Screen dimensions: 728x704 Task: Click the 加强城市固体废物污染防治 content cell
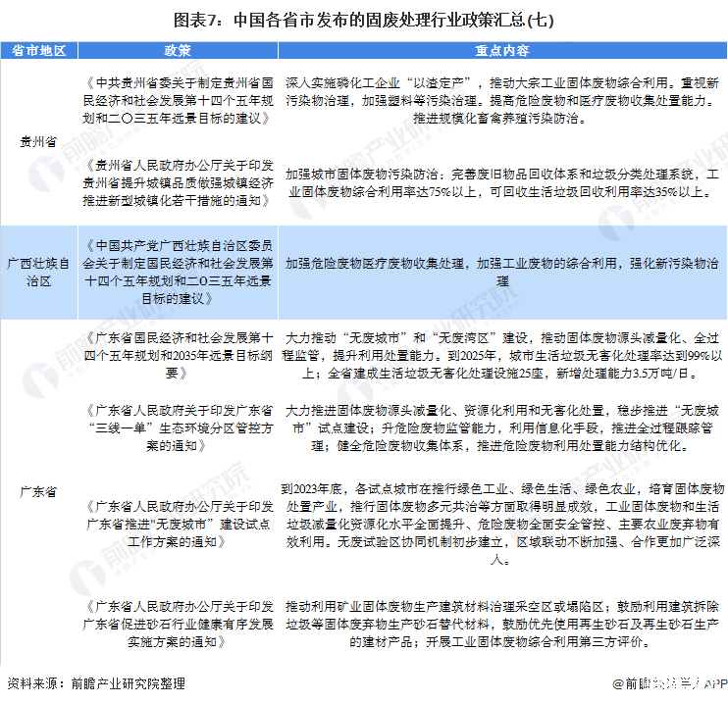502,182
